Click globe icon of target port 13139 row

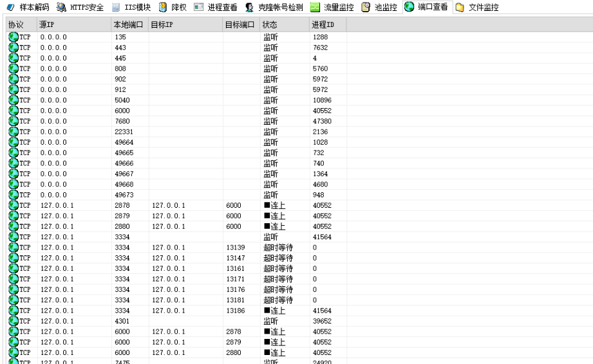click(14, 248)
